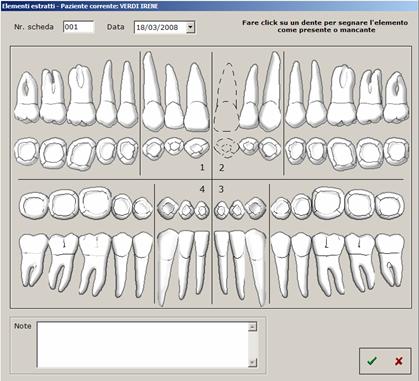This screenshot has height=381, width=419.
Task: Select the lower canine in quadrant 4
Action: click(167, 267)
